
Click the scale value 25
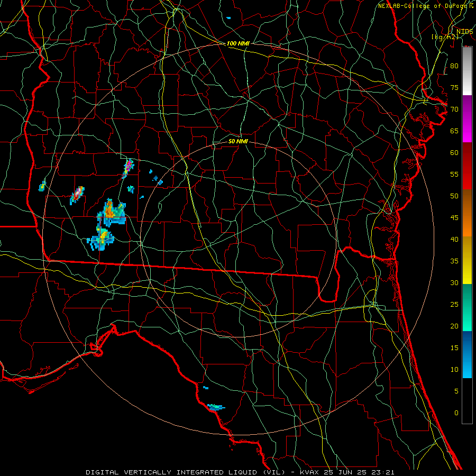[454, 305]
